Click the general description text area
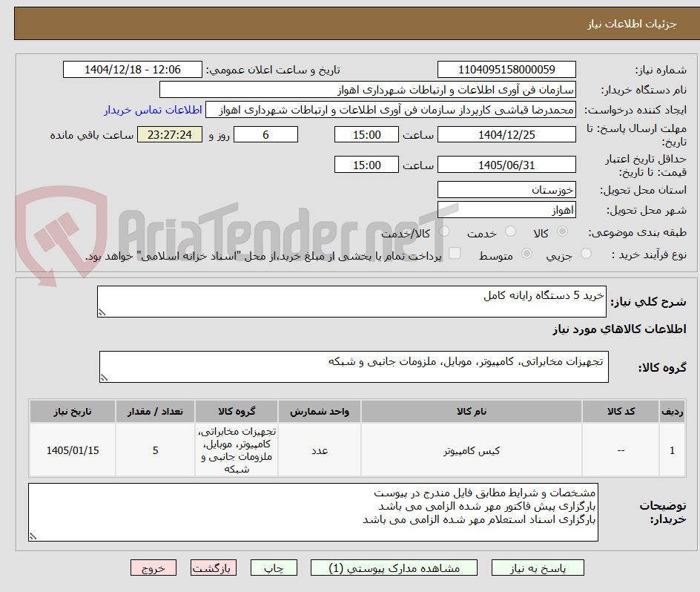 pos(351,302)
